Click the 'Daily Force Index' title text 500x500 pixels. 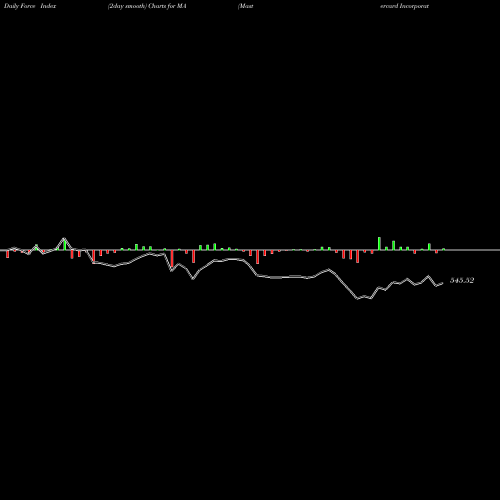30,6
